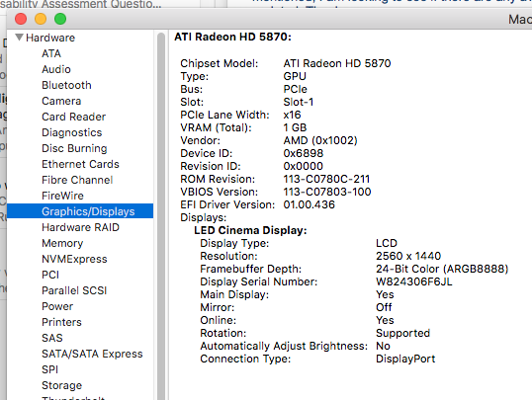532x400 pixels.
Task: Select NVMExpress in the sidebar
Action: pyautogui.click(x=74, y=259)
